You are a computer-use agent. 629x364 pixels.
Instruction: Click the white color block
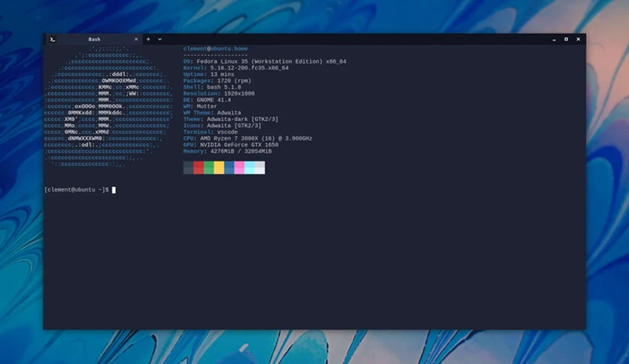tap(260, 168)
